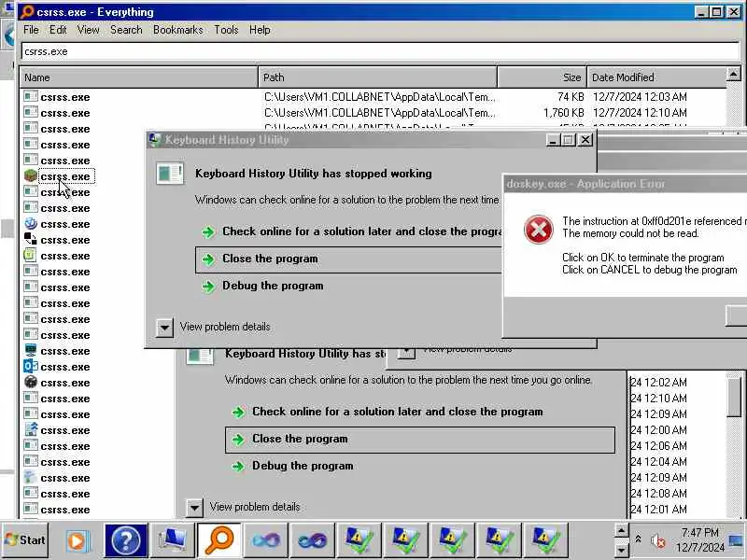Choose 'Close the program' in front Keyboard History dialog
This screenshot has height=560, width=747.
coord(348,259)
